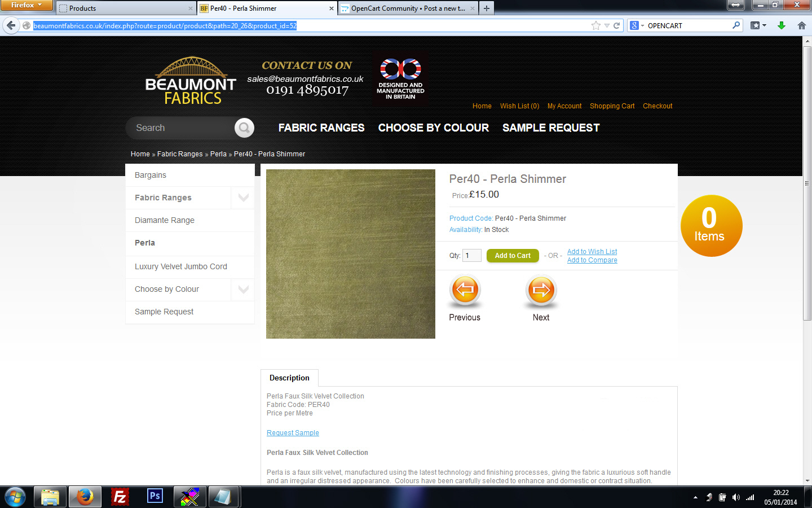This screenshot has height=508, width=812.
Task: Click the Home breadcrumb link
Action: point(140,154)
